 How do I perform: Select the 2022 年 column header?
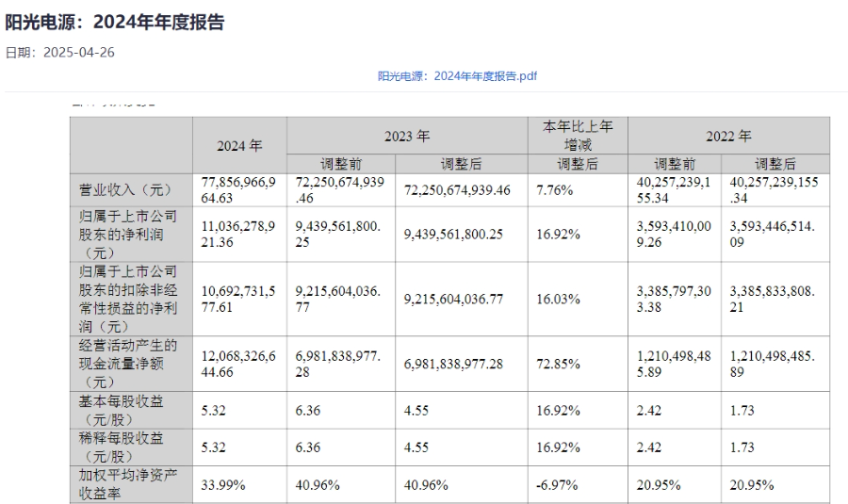[x=728, y=137]
